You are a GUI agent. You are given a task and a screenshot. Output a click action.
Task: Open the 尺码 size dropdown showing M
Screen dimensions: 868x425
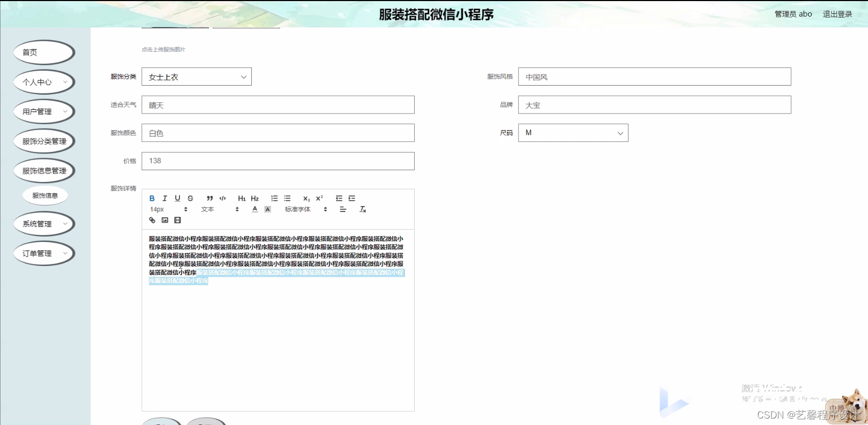pyautogui.click(x=573, y=133)
